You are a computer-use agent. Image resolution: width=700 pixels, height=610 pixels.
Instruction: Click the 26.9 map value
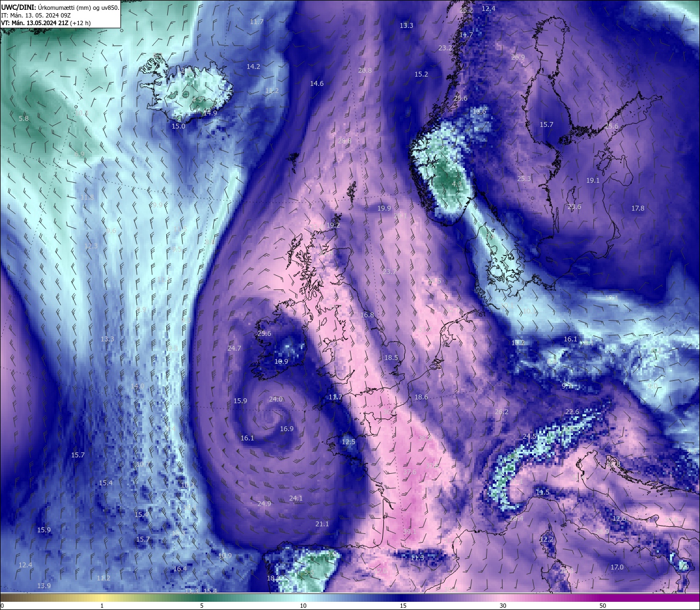[518, 57]
